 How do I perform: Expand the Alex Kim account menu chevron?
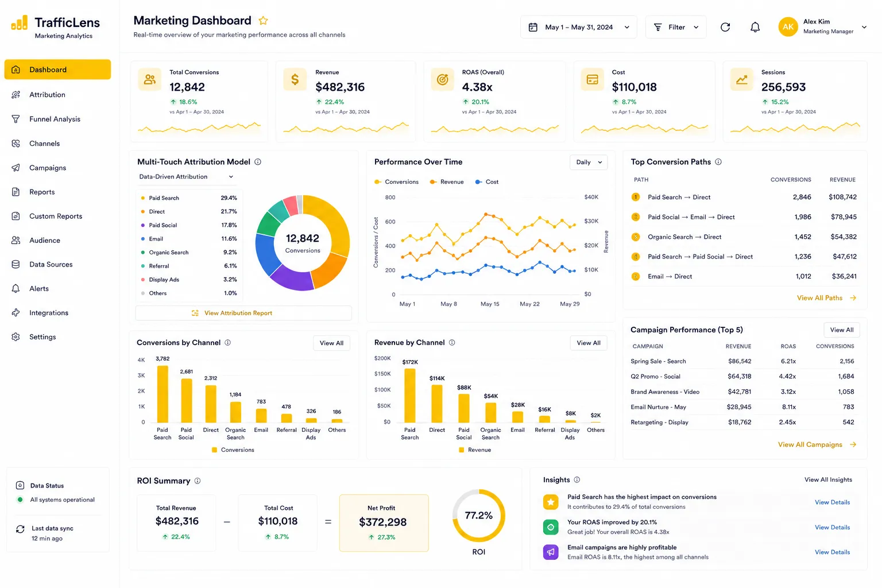click(x=864, y=27)
